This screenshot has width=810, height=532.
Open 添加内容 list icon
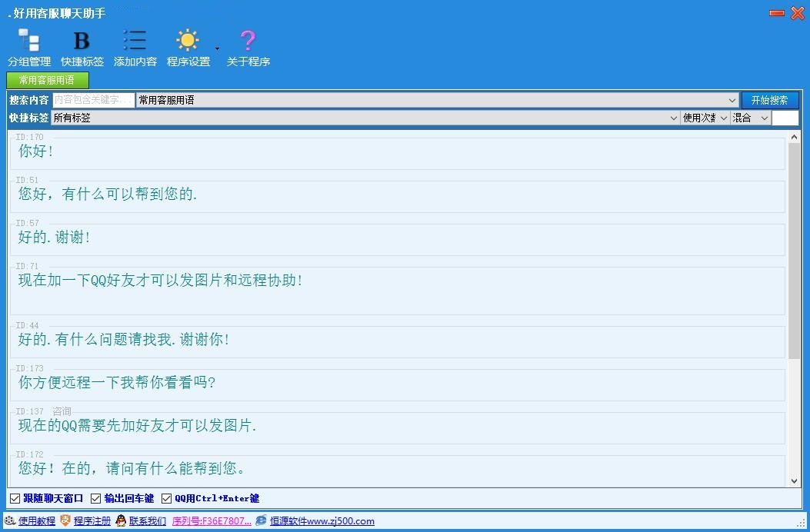[x=135, y=41]
